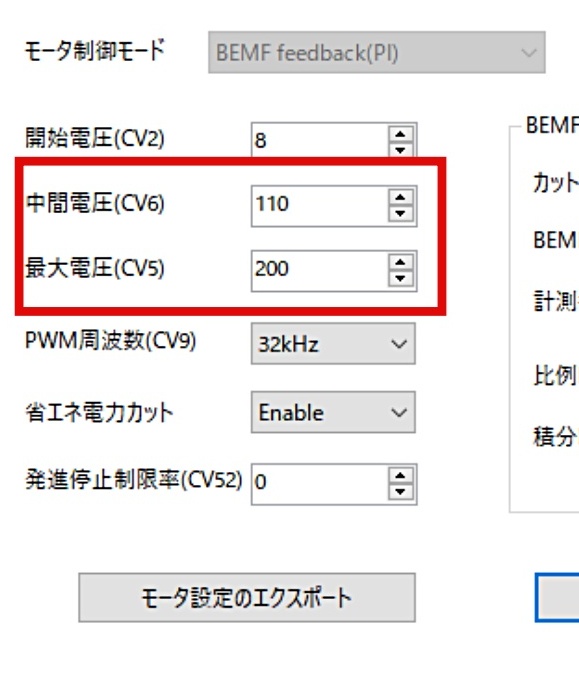The image size is (579, 687).
Task: Click the モータ制御モード label
Action: (95, 50)
